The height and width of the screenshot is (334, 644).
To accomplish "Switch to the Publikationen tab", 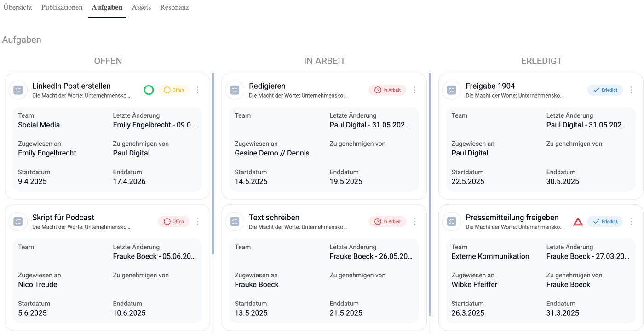I will tap(62, 7).
